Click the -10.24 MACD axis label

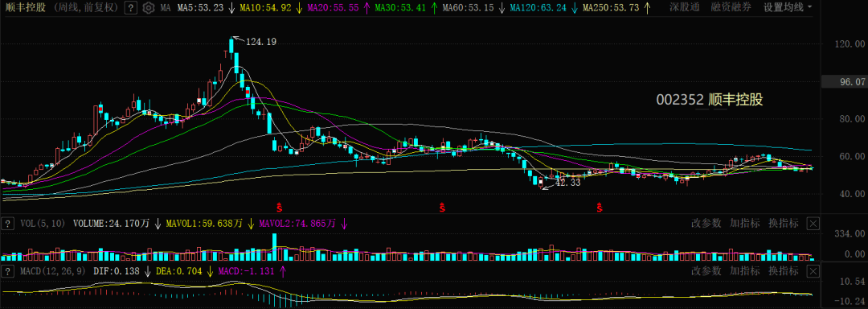click(x=850, y=302)
